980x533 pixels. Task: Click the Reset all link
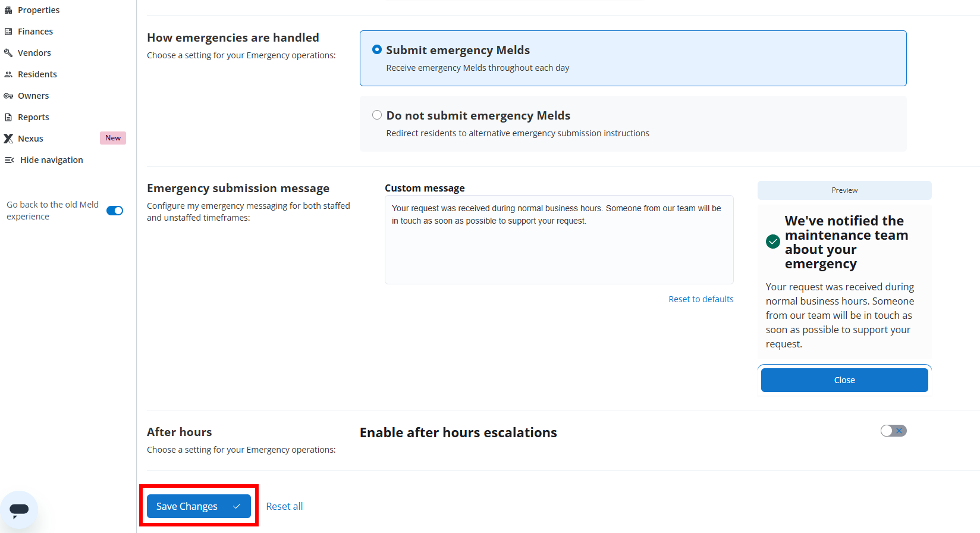coord(284,506)
